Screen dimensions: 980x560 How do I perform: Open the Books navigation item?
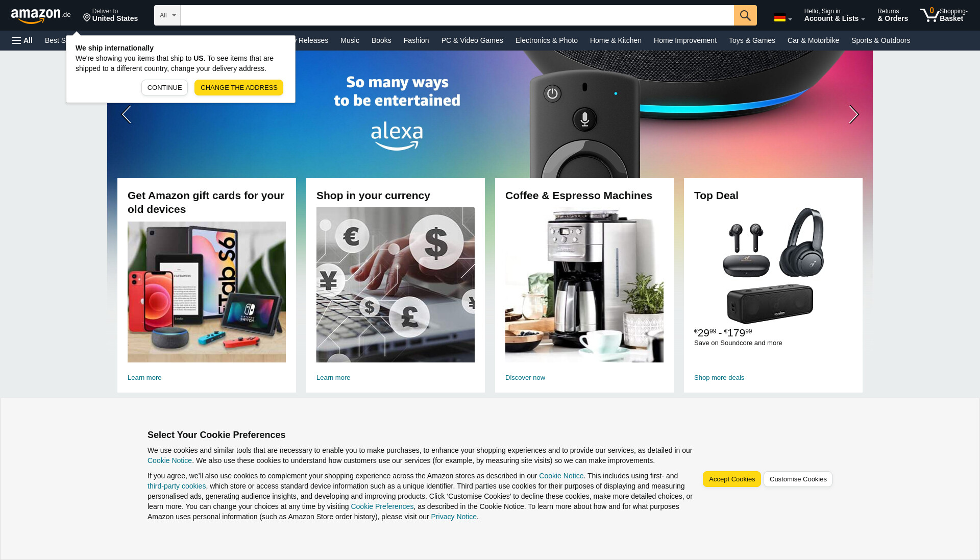[x=381, y=40]
